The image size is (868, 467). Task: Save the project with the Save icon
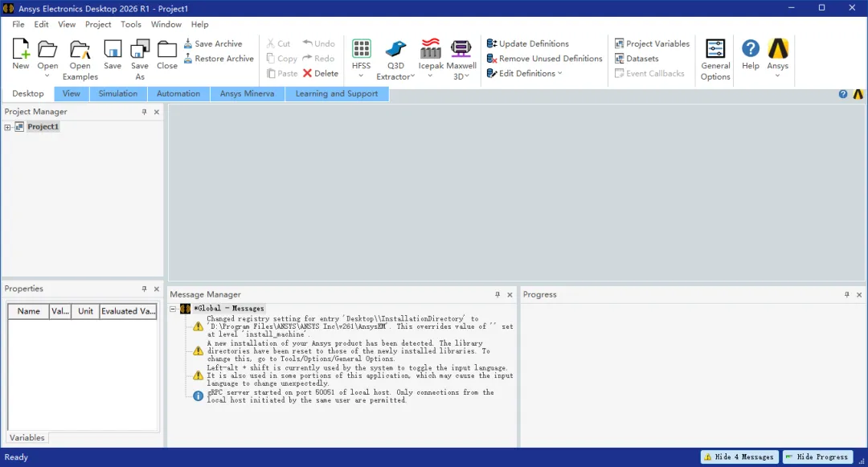click(x=113, y=49)
